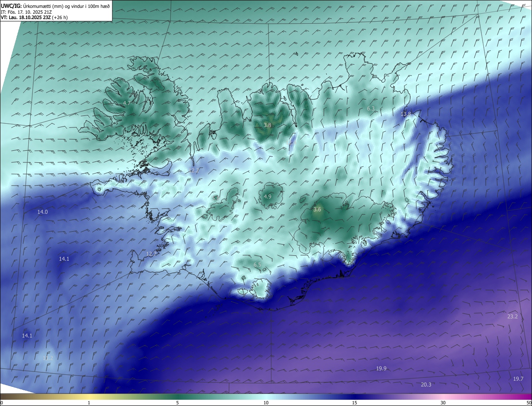Click the 6.5 value in south Iceland

(257, 264)
